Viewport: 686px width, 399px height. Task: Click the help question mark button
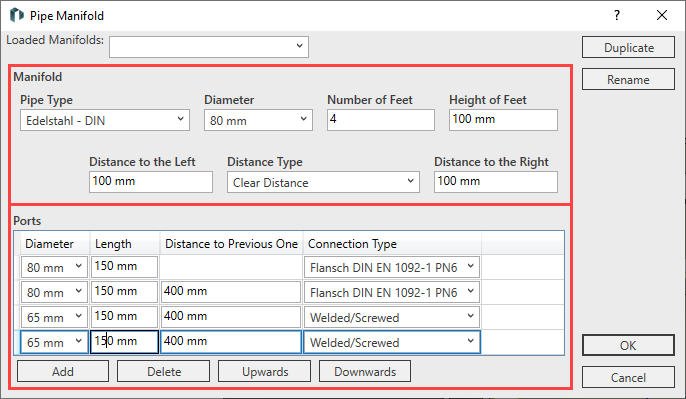click(617, 15)
